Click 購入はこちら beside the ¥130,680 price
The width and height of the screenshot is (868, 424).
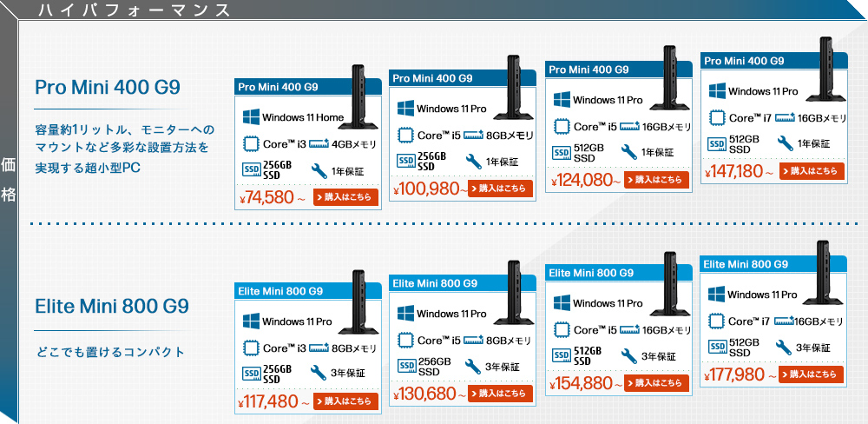coord(501,393)
